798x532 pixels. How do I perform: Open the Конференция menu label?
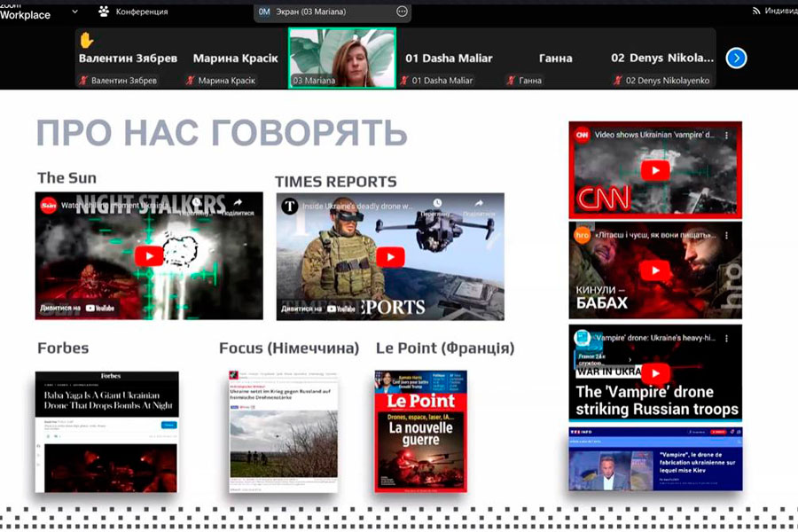pyautogui.click(x=142, y=12)
